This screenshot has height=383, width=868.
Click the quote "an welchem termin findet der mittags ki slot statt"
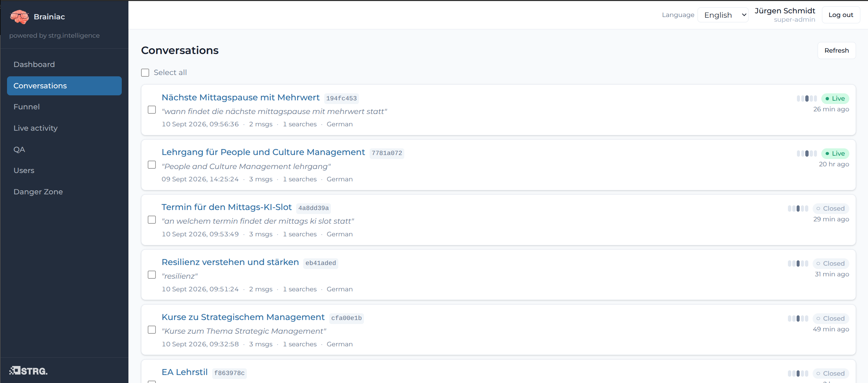258,221
